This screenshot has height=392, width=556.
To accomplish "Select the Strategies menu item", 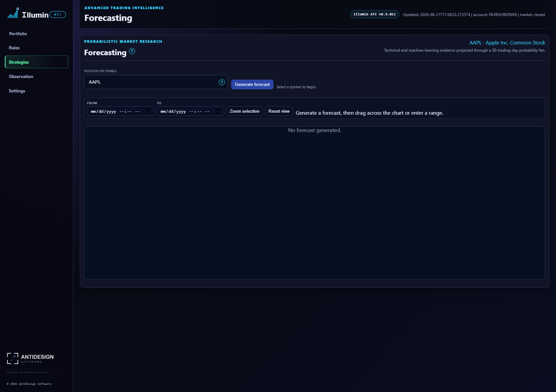I will click(x=37, y=62).
